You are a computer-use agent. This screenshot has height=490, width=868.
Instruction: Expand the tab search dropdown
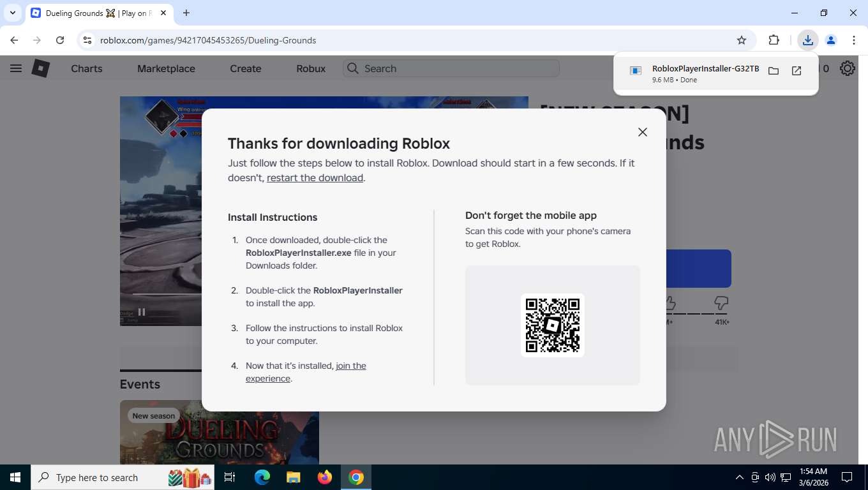tap(12, 13)
